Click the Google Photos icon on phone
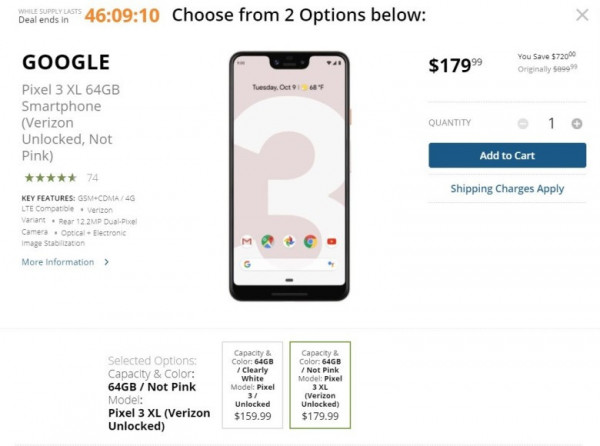Screen dimensions: 600x446 [x=289, y=241]
